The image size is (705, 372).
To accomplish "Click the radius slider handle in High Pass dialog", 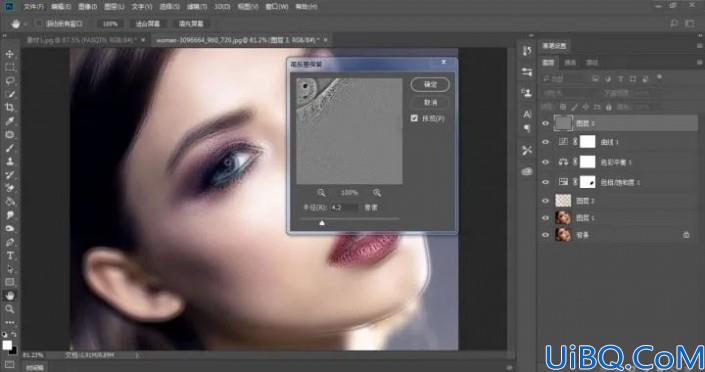I will point(322,223).
